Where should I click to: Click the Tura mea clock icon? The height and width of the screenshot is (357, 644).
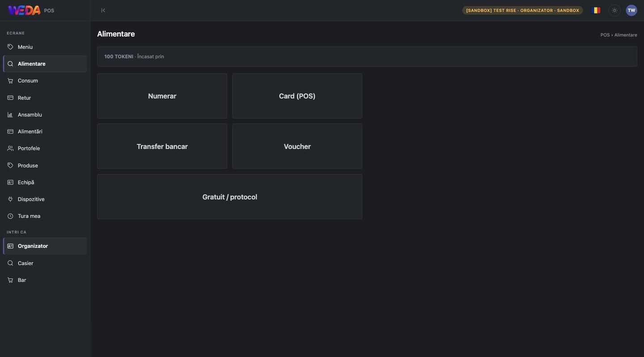click(x=10, y=216)
